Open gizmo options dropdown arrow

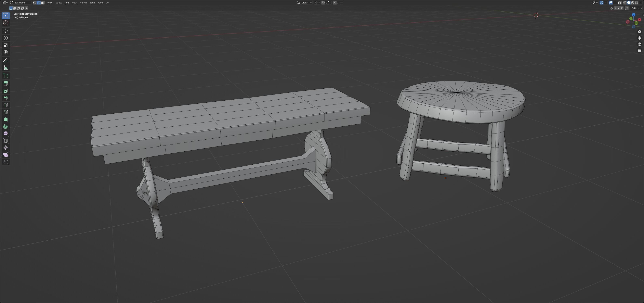[x=605, y=3]
